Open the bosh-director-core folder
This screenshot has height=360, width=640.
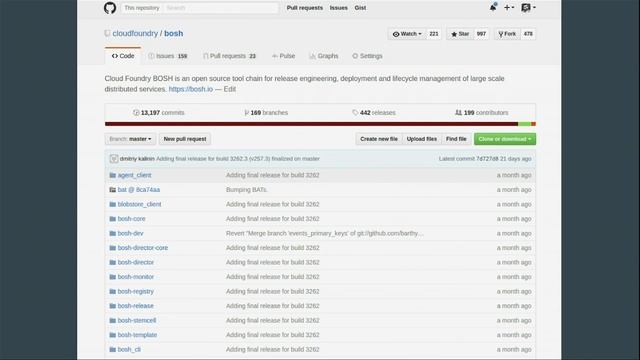[143, 248]
